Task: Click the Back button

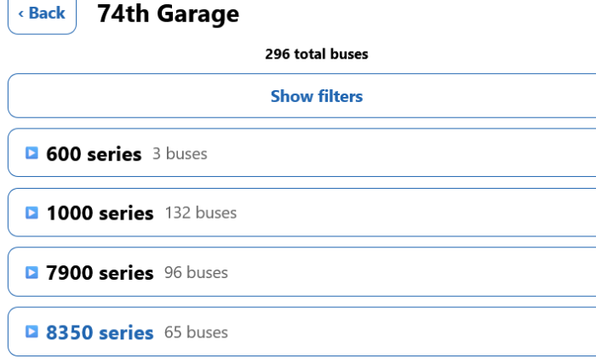Action: [42, 14]
